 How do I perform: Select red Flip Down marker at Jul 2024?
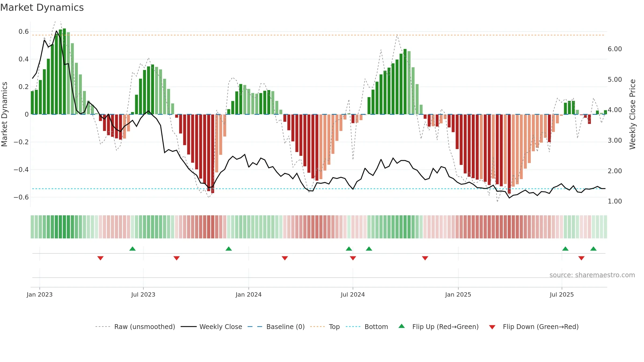[353, 258]
